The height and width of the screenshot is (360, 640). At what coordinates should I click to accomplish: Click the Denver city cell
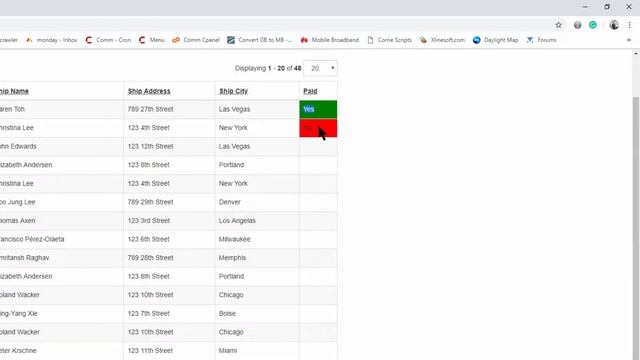coord(257,202)
